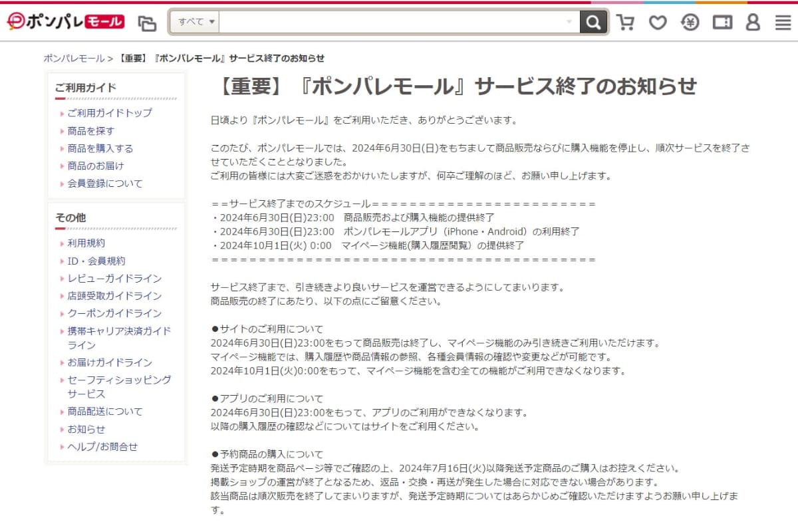798x532 pixels.
Task: Click the その他 section heading
Action: 70,217
